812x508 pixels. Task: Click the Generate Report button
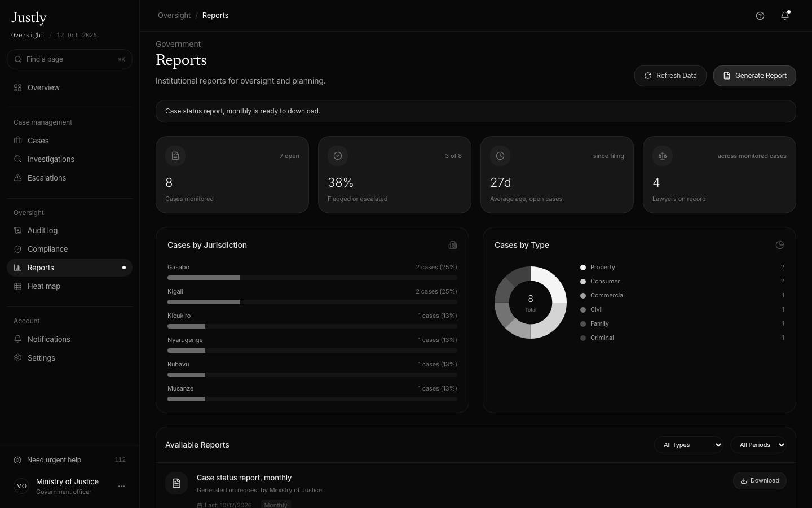tap(754, 76)
